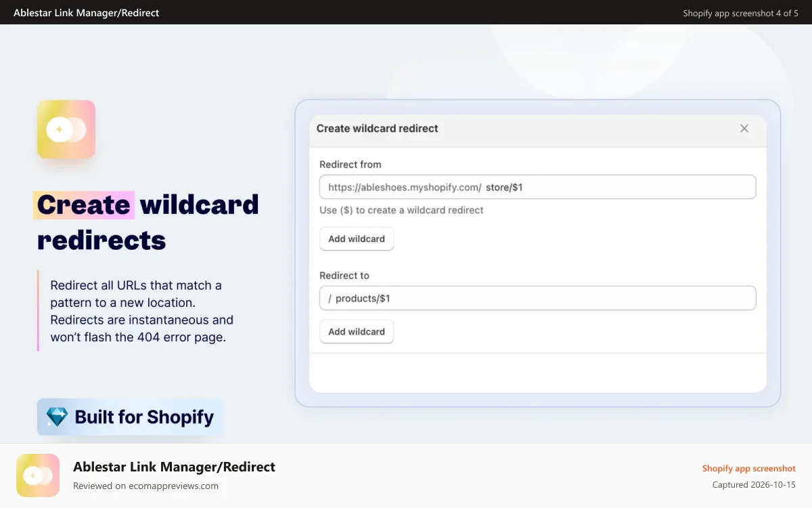812x508 pixels.
Task: Click 'Reviewed on ecomappreviews.com' text
Action: coord(145,486)
